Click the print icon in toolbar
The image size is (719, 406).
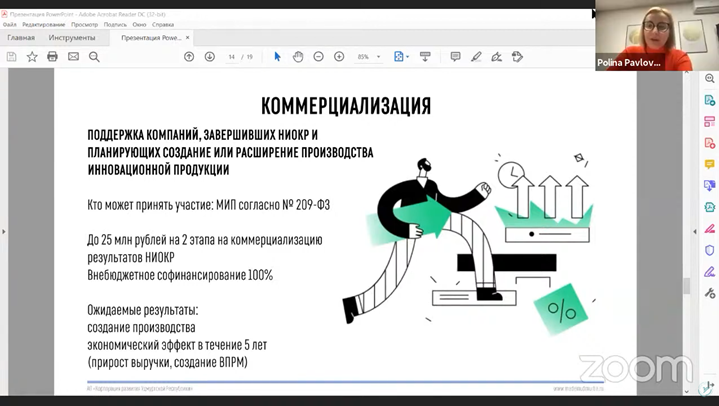[53, 57]
